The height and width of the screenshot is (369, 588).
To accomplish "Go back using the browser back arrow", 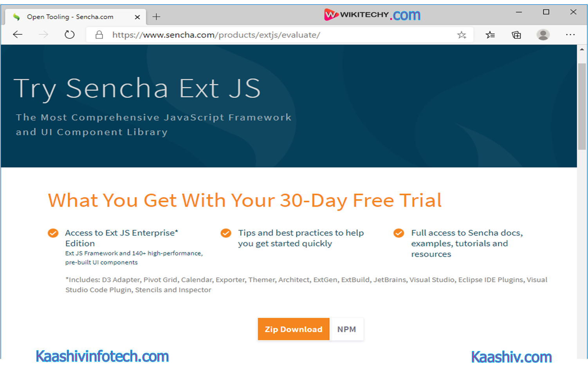I will pos(18,34).
